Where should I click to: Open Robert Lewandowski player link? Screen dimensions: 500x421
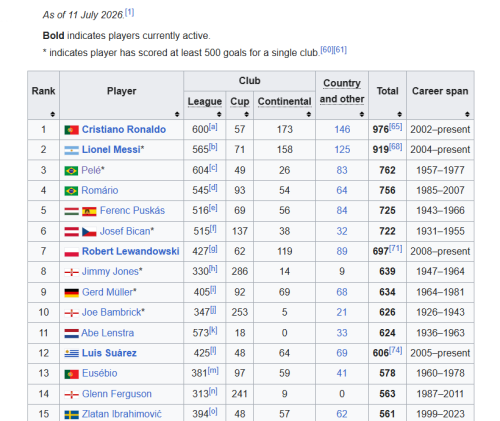click(x=131, y=251)
